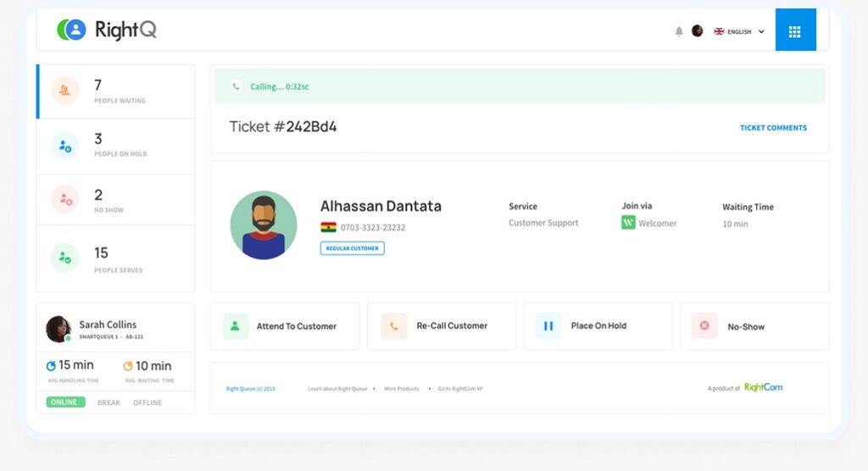This screenshot has width=868, height=471.
Task: Click Alhassan Dantata's profile picture
Action: click(264, 224)
